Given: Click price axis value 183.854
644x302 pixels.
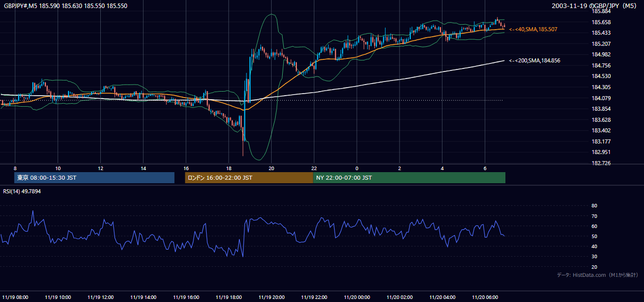Looking at the screenshot, I should [601, 109].
